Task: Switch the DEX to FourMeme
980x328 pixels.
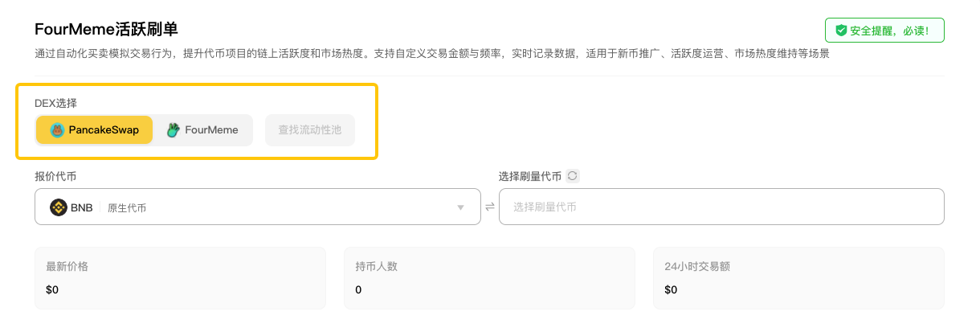Action: tap(202, 130)
